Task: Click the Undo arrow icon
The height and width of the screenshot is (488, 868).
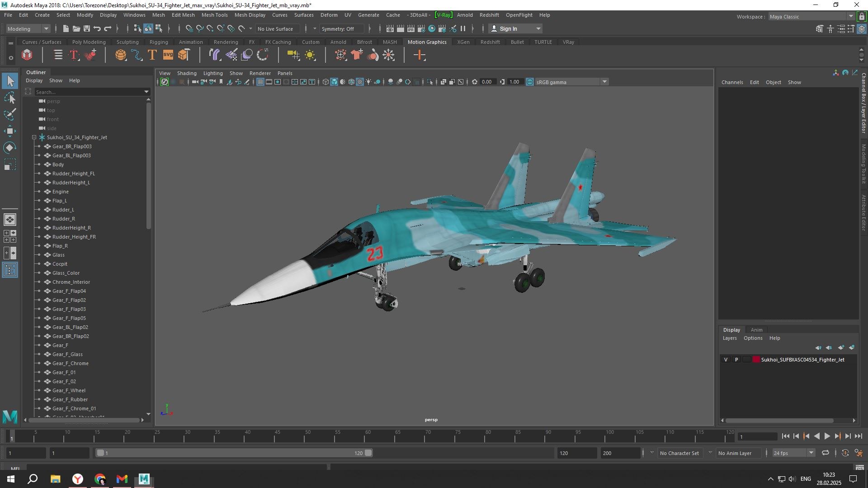Action: point(97,28)
